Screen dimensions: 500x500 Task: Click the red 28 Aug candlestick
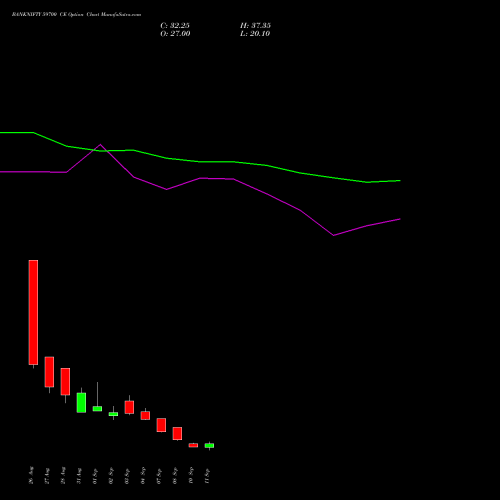pyautogui.click(x=65, y=382)
